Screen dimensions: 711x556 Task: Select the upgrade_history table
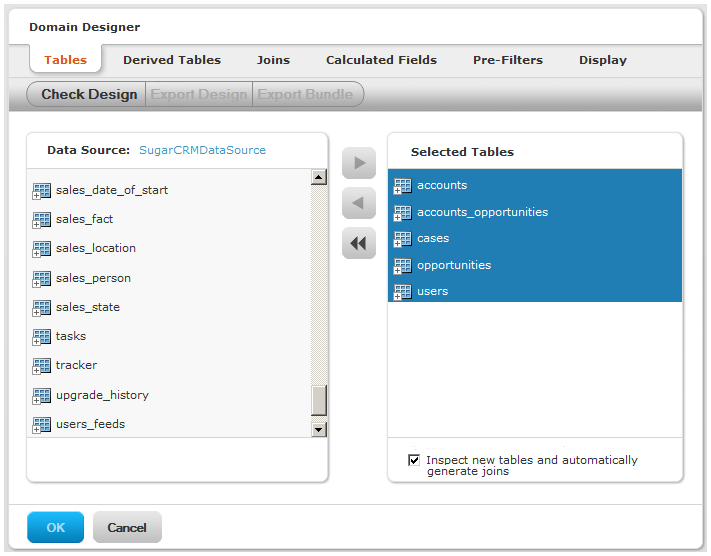pyautogui.click(x=102, y=395)
